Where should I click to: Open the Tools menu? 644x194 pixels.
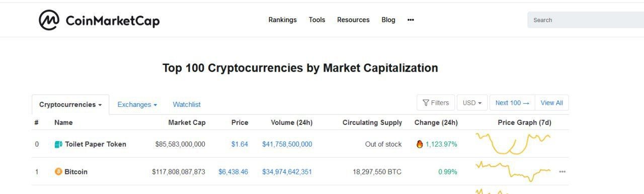pos(317,20)
